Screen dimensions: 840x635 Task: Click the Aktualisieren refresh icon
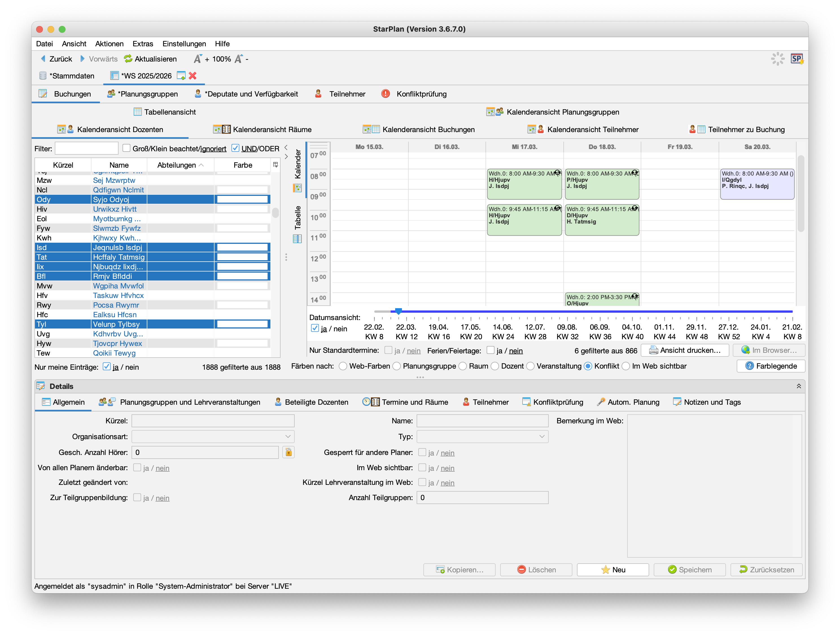pos(128,58)
